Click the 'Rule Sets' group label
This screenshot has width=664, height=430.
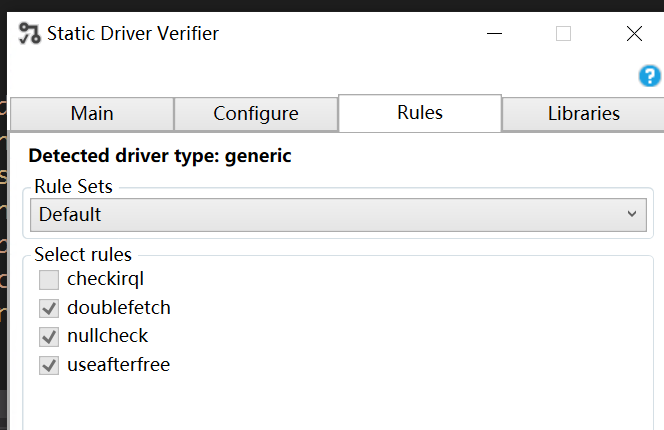(74, 186)
